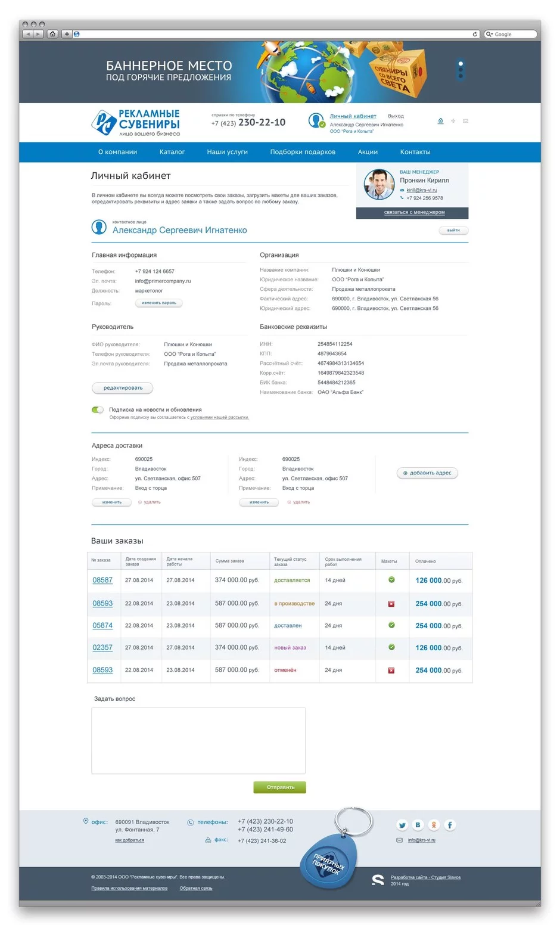Open the Подборки подарков menu item
The image size is (560, 925).
tap(303, 152)
